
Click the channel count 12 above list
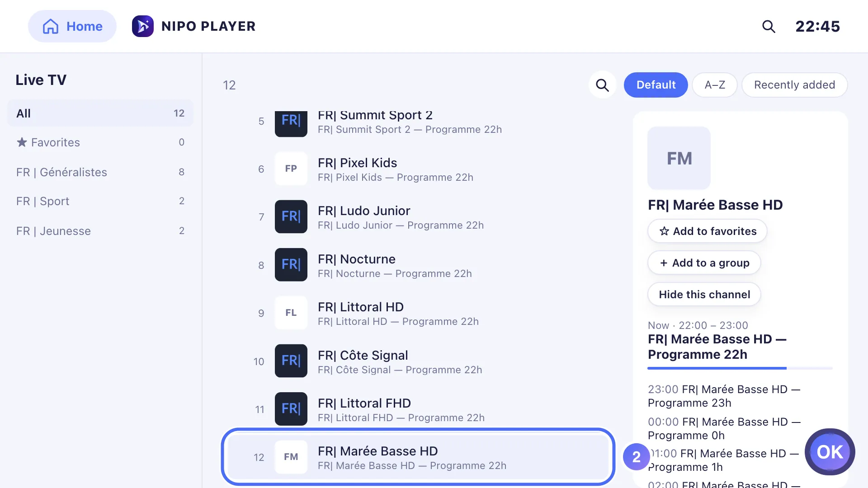tap(229, 85)
